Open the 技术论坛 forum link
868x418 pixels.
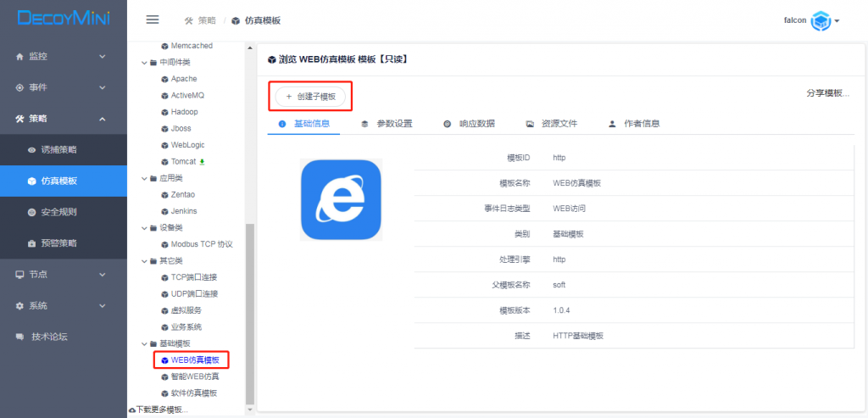point(50,337)
